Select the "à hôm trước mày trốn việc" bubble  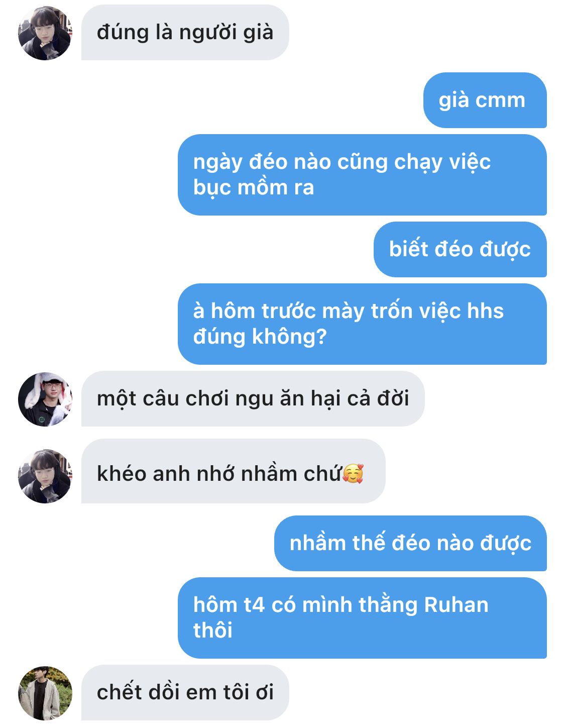pyautogui.click(x=362, y=324)
